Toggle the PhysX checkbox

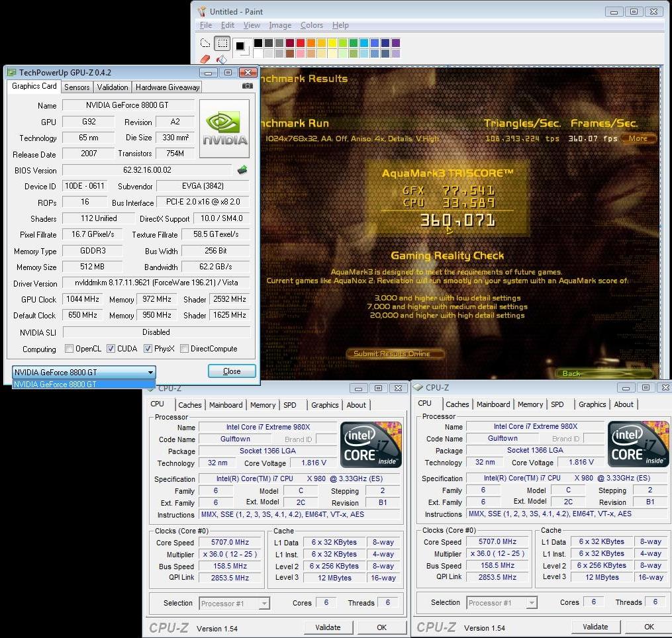point(148,348)
